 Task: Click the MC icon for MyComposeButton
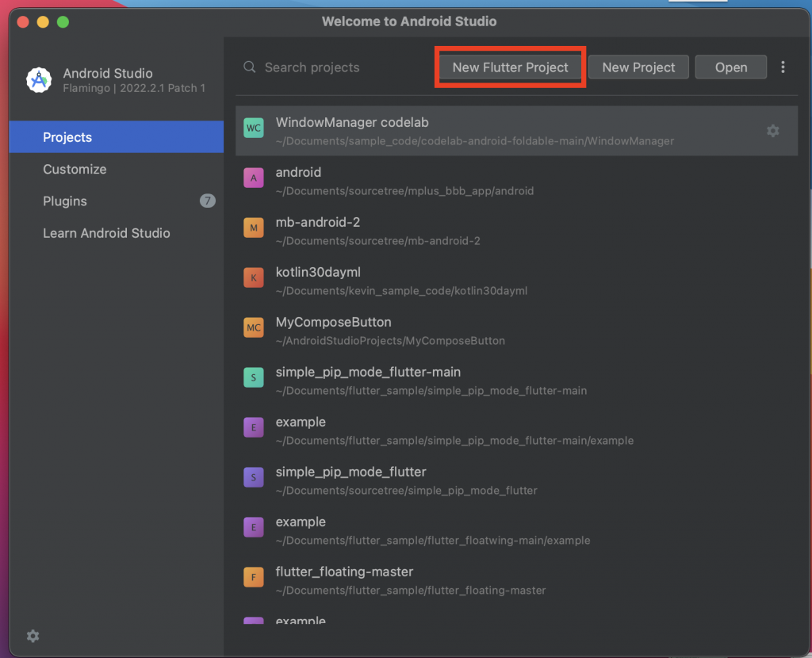point(254,327)
